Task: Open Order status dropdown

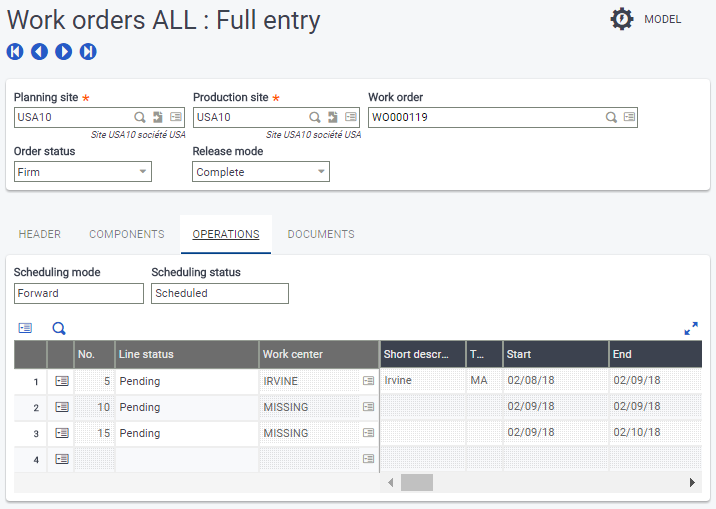Action: (142, 172)
